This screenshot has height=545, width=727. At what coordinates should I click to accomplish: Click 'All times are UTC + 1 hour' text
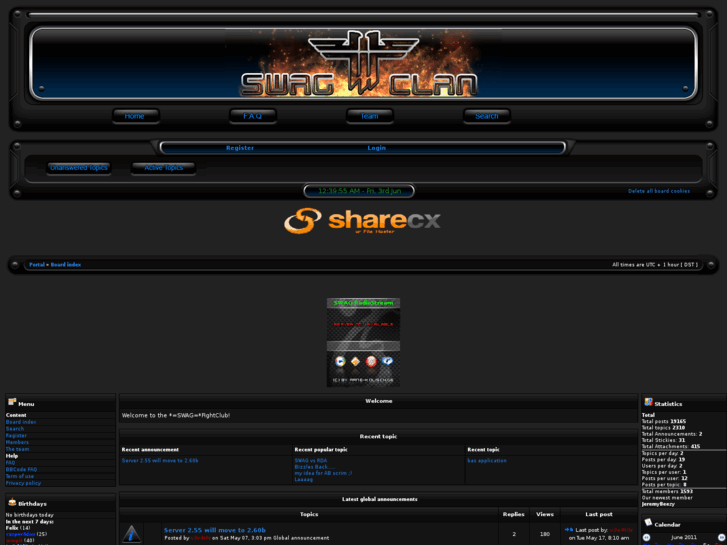655,265
